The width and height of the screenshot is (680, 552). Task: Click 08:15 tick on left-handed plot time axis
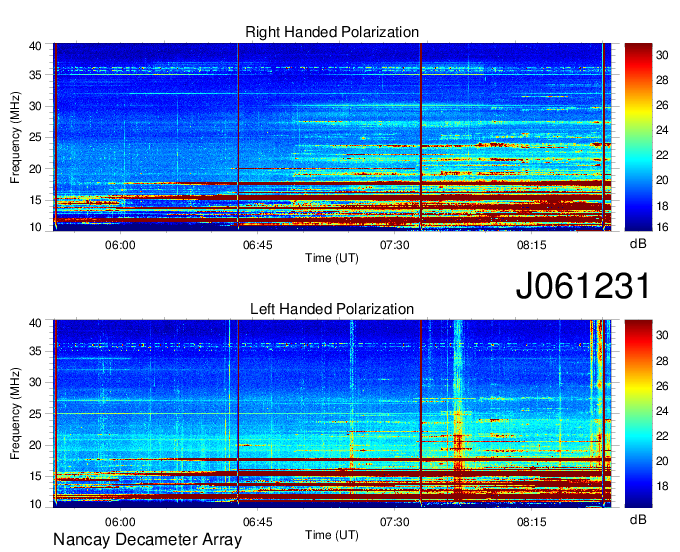[x=532, y=522]
